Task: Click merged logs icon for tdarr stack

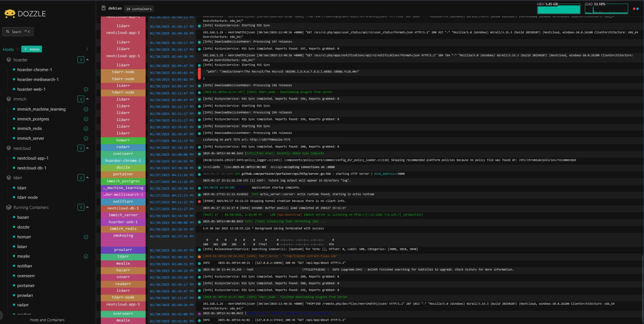Action: tap(81, 178)
